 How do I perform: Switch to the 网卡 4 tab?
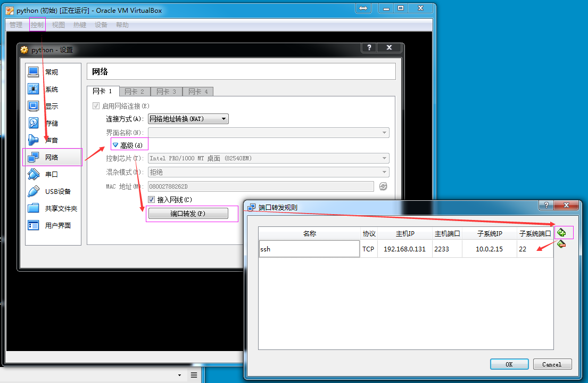[198, 92]
